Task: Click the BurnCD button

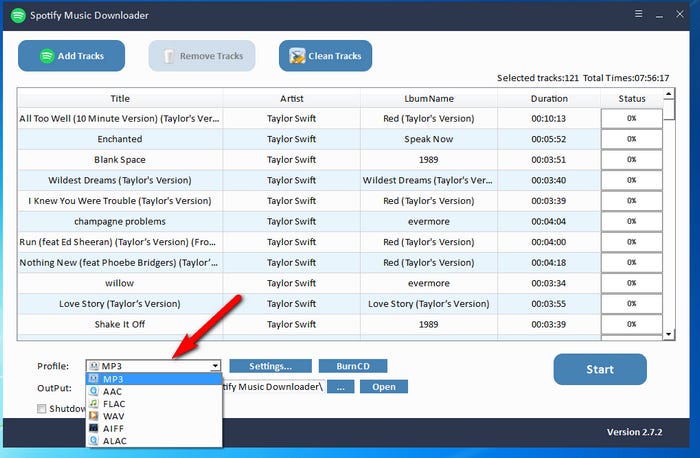Action: [x=353, y=366]
